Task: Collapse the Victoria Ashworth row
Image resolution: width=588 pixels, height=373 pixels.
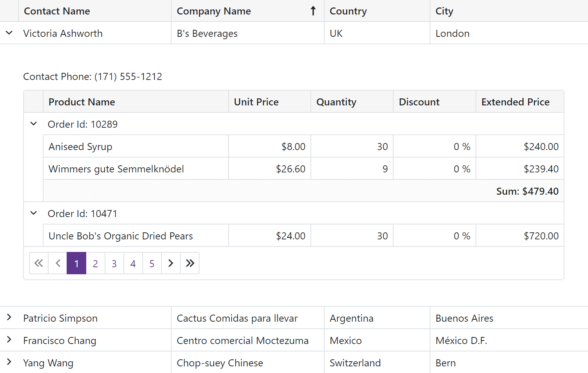Action: [x=9, y=33]
